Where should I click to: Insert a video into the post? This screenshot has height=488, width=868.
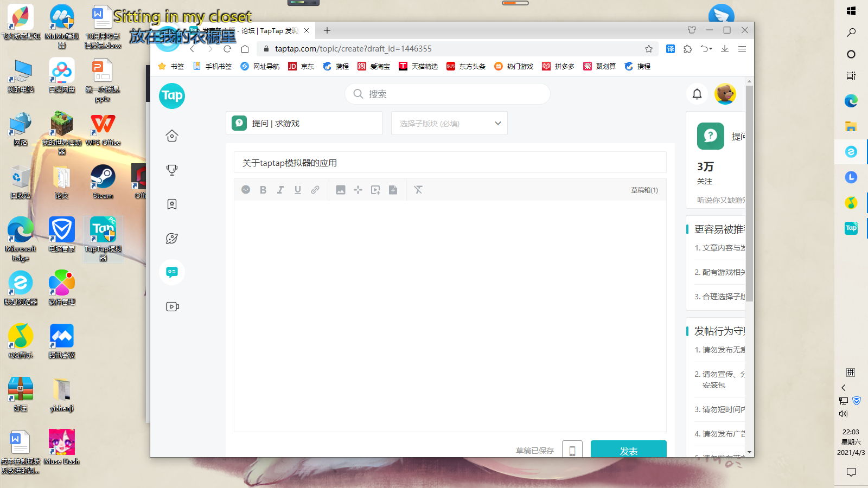click(375, 190)
